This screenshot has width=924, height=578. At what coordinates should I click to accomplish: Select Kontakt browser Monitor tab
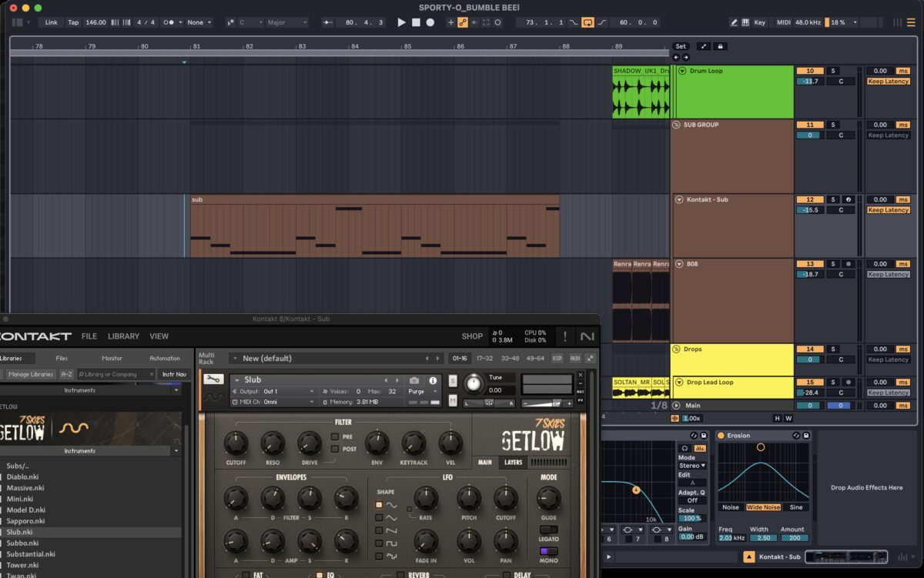click(x=112, y=358)
